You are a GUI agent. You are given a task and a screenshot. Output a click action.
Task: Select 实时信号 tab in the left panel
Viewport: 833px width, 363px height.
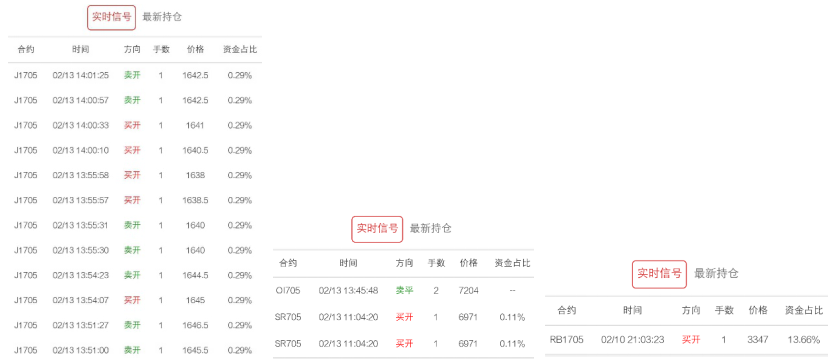tap(112, 17)
